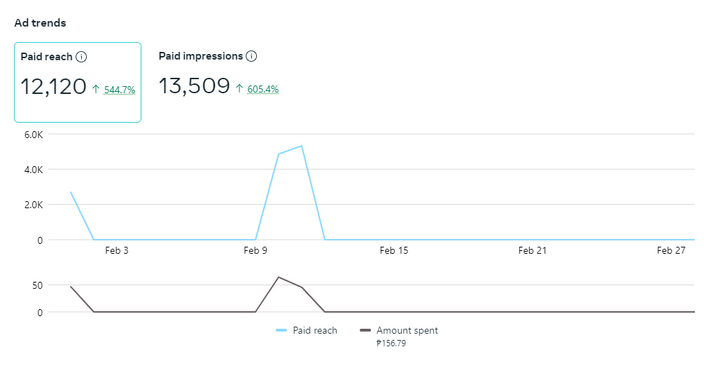Click the Feb 21 axis label
Image resolution: width=714 pixels, height=368 pixels.
[532, 250]
